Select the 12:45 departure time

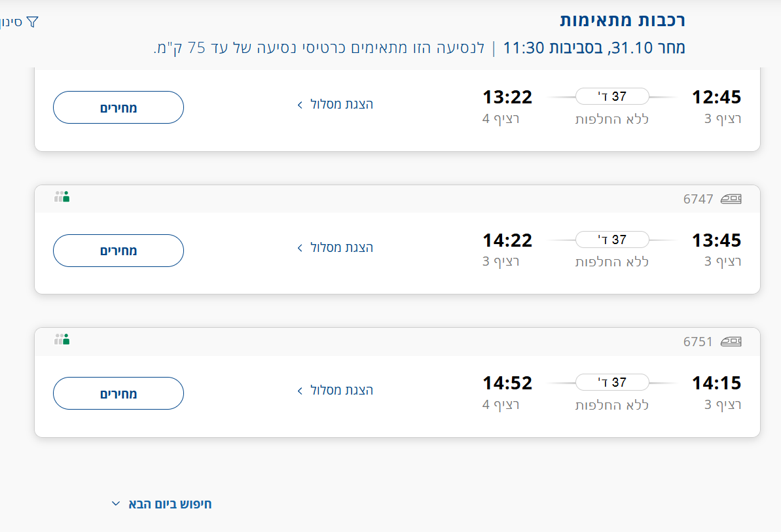point(717,97)
